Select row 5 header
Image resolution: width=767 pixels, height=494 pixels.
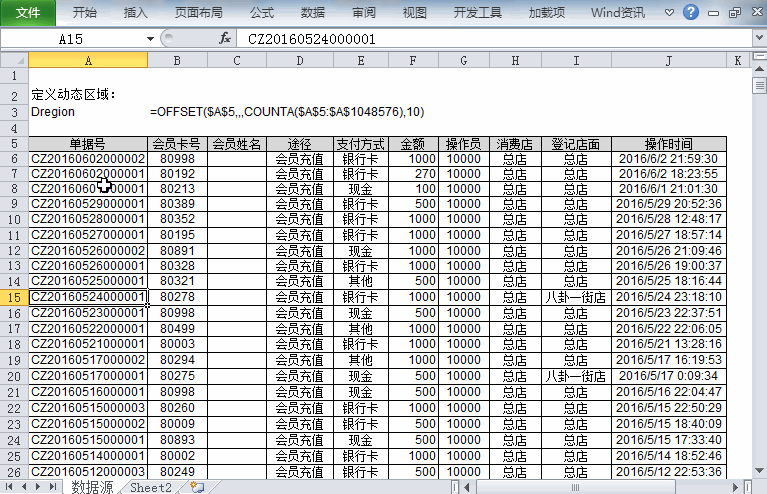tap(14, 144)
